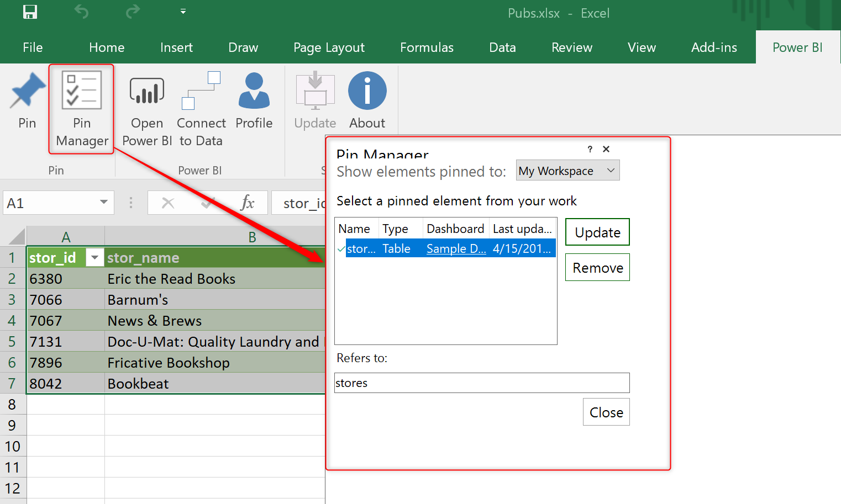This screenshot has width=841, height=504.
Task: Click the Dashboard column header
Action: pos(456,229)
